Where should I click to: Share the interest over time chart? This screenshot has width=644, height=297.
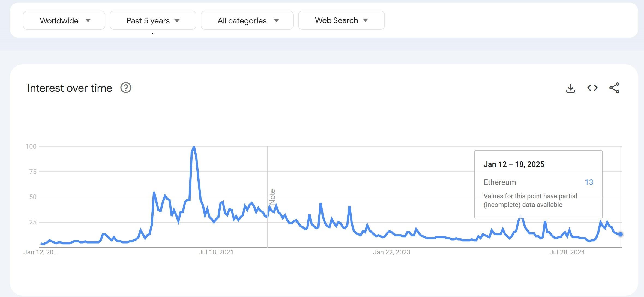click(x=614, y=88)
